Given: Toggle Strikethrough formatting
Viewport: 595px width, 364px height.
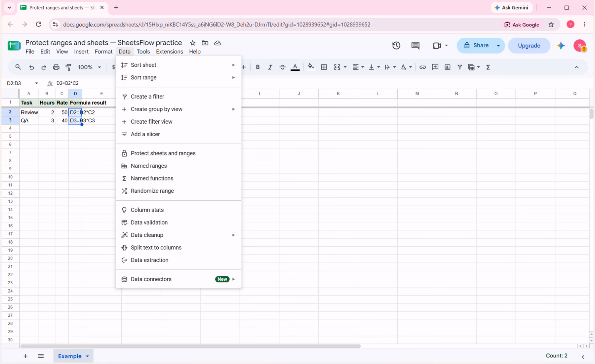Looking at the screenshot, I should [x=282, y=67].
